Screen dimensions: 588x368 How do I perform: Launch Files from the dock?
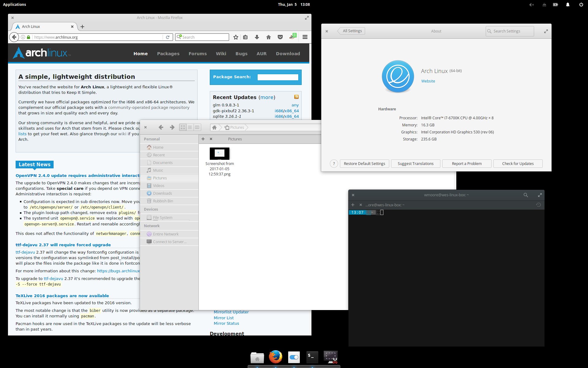[x=257, y=358]
